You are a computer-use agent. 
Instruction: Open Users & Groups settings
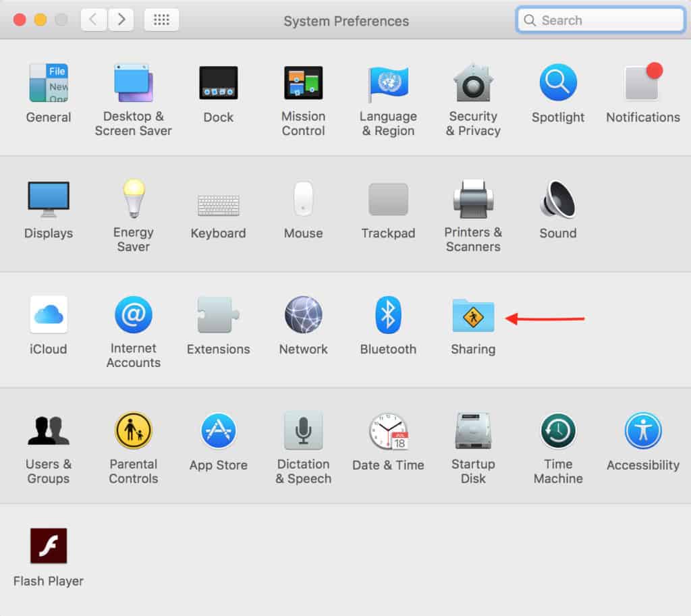click(x=49, y=430)
